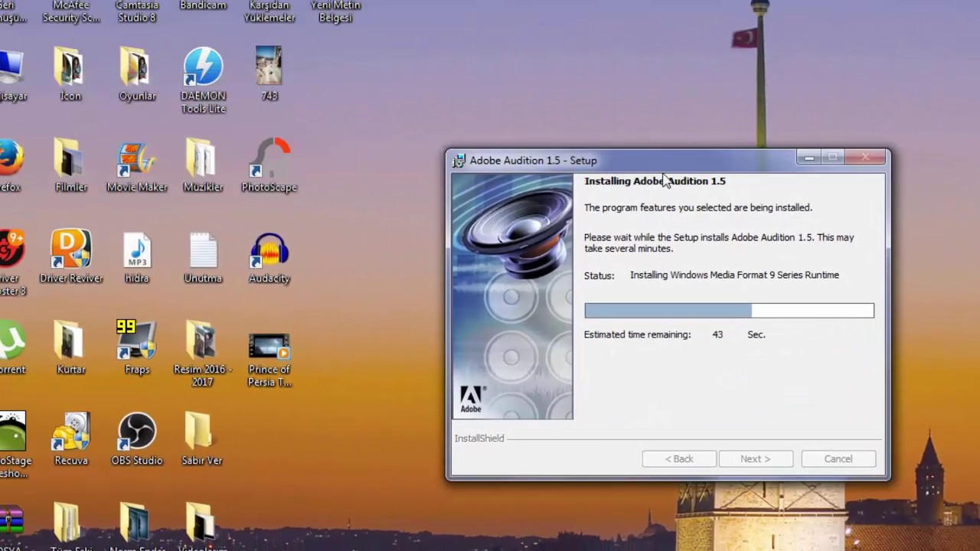
Task: Open the Kurtar folder
Action: 70,347
